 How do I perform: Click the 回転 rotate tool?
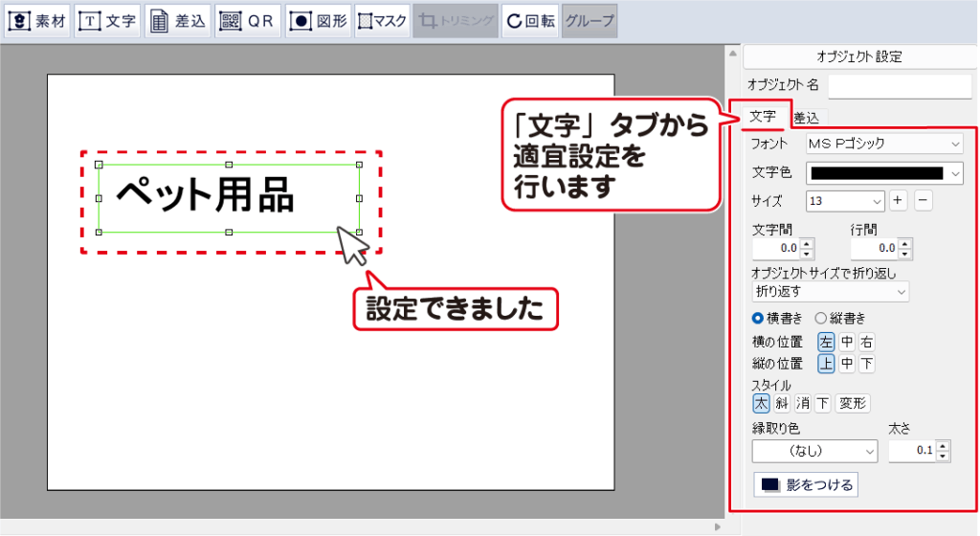point(530,20)
